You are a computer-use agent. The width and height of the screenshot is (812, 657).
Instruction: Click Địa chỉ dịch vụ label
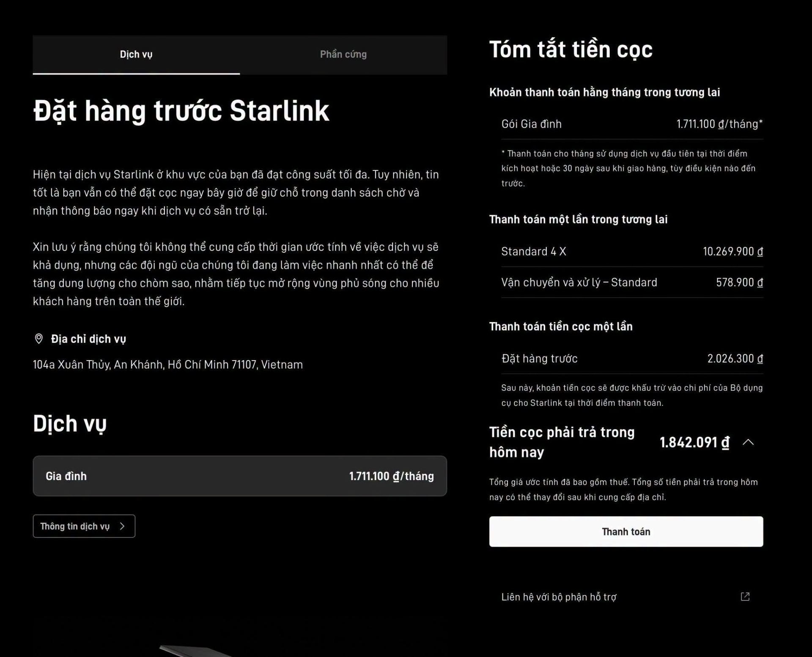[88, 339]
